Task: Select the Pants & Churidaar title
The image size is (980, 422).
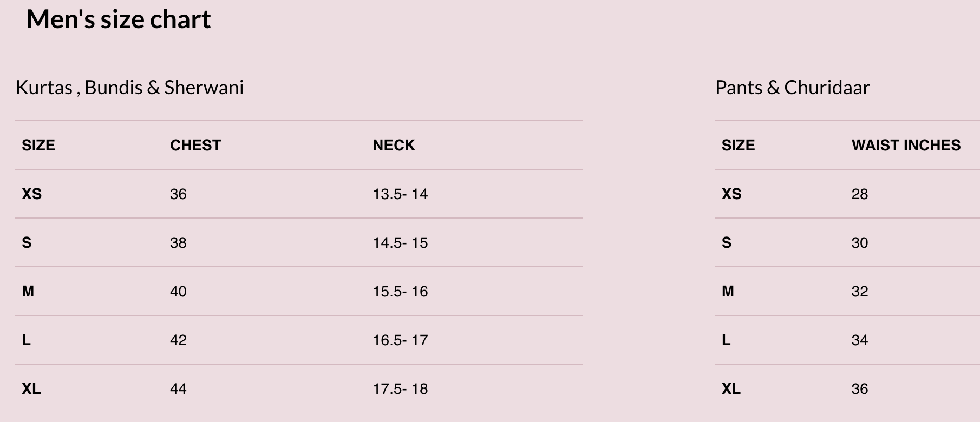Action: pos(792,88)
